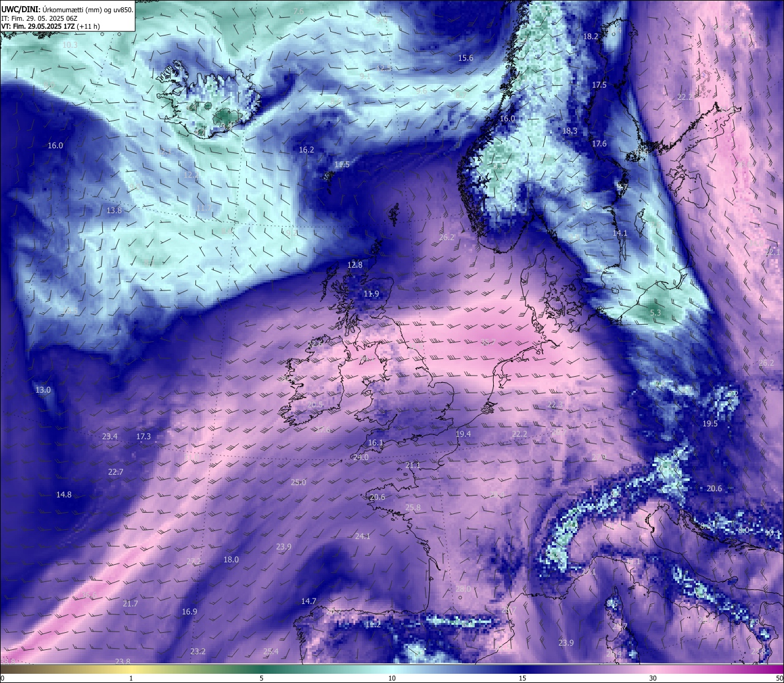Click the 17.3 value in the Atlantic
Image resolution: width=784 pixels, height=683 pixels.
click(x=143, y=436)
